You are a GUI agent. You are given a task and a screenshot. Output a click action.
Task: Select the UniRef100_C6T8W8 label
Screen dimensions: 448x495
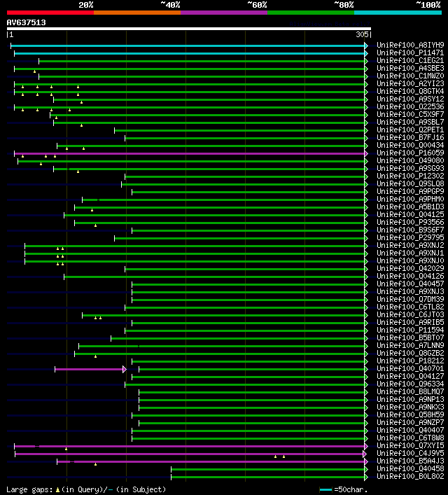410,438
